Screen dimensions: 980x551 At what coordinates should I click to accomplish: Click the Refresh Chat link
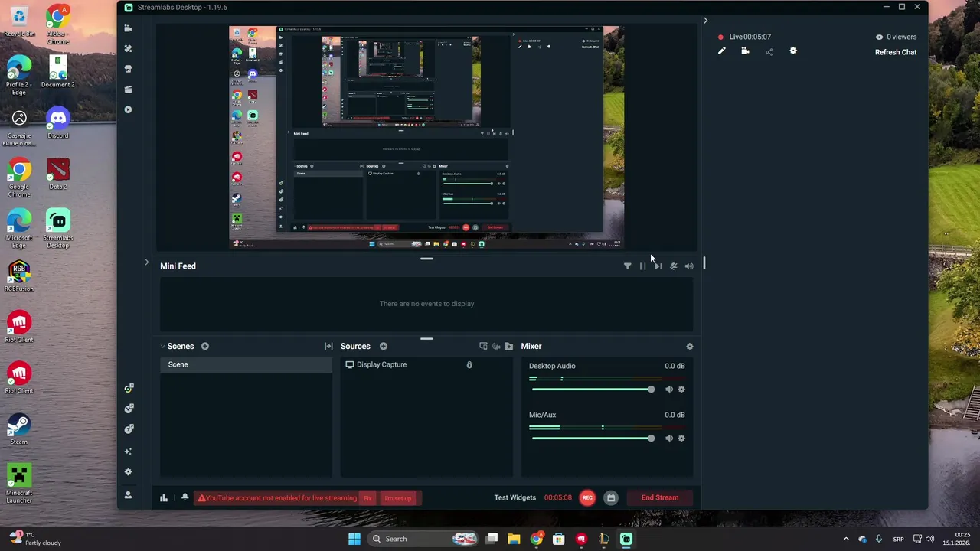pos(896,52)
